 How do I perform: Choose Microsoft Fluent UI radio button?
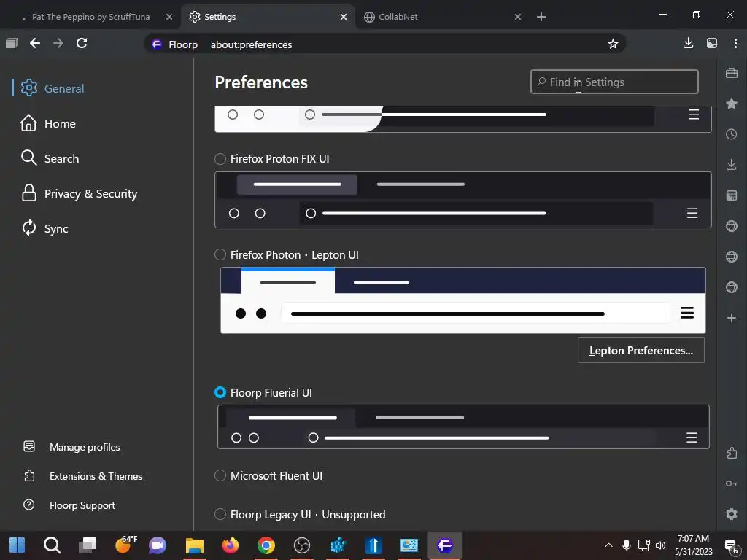point(220,475)
